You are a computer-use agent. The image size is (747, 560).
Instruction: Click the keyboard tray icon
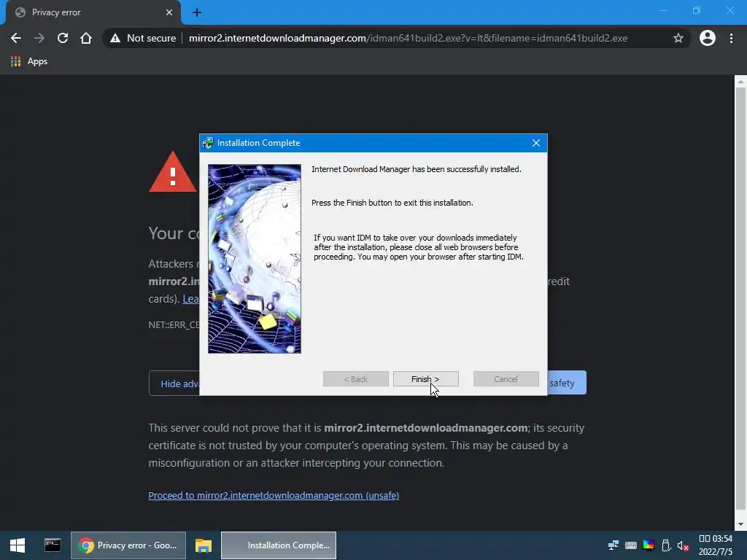point(631,545)
